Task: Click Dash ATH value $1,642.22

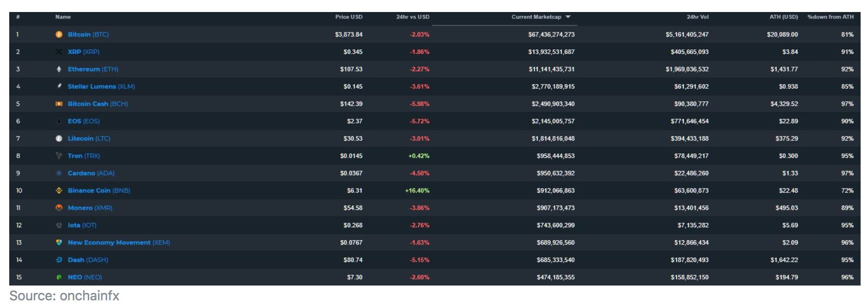Action: click(x=784, y=260)
